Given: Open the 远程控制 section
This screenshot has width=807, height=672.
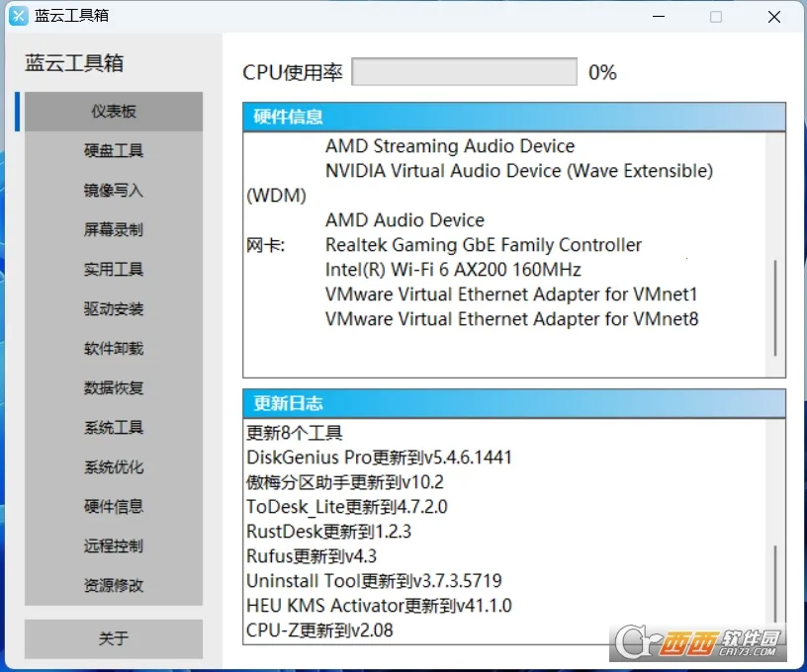Looking at the screenshot, I should (x=114, y=546).
